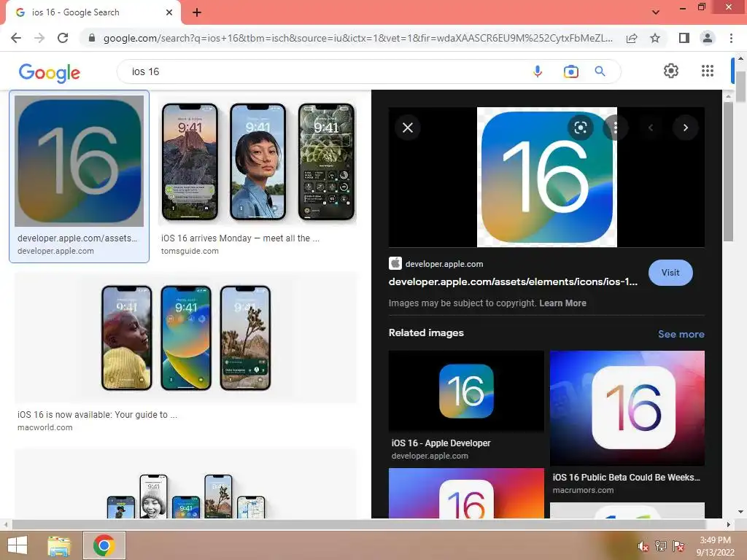The image size is (747, 560).
Task: Show the next image in preview
Action: pos(686,128)
